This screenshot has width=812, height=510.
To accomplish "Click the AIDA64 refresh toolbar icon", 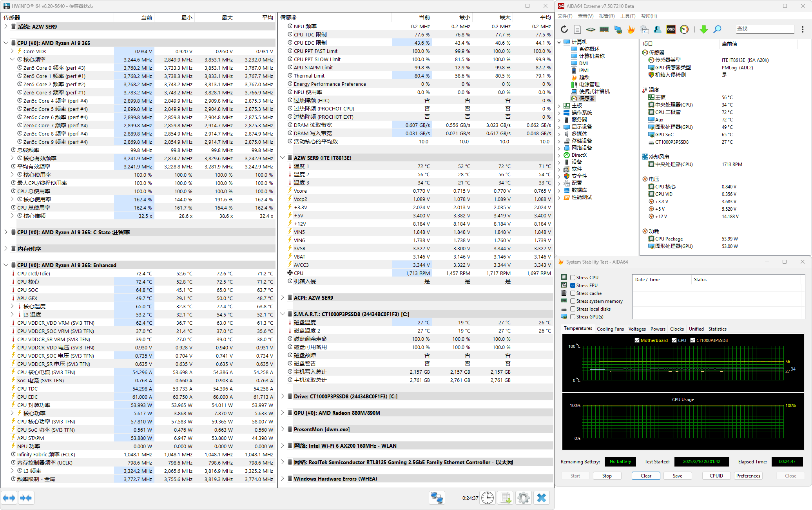I will click(x=564, y=29).
